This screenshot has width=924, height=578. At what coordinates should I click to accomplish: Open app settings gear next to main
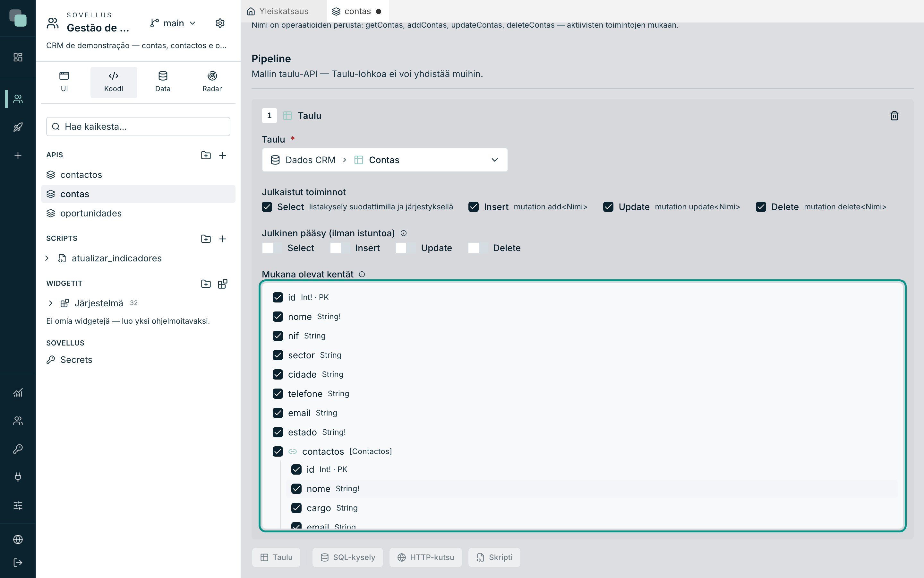pos(220,23)
